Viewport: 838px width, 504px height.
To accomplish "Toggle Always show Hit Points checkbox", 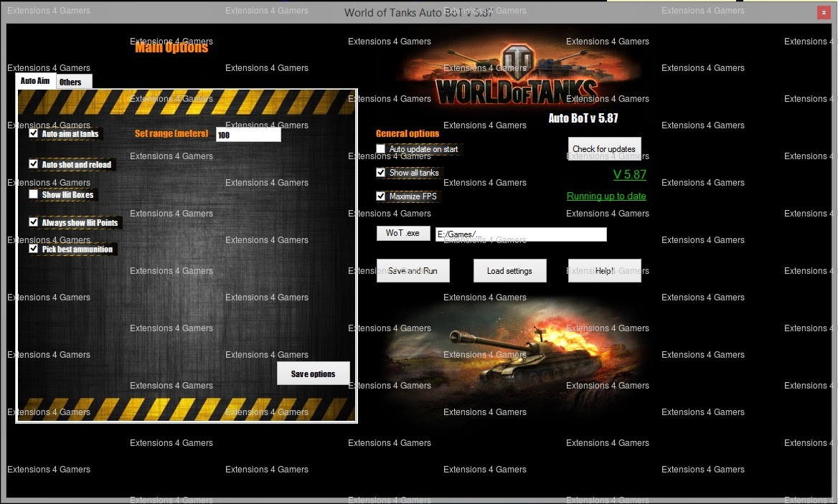I will tap(34, 222).
